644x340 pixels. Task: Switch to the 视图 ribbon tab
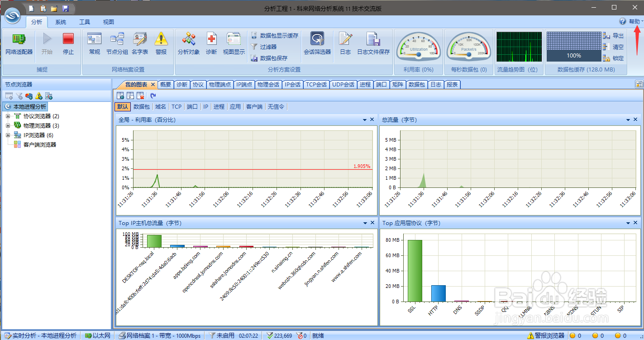[109, 22]
